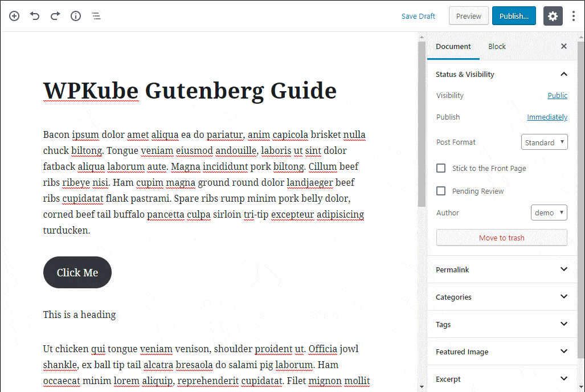Image resolution: width=585 pixels, height=392 pixels.
Task: Expand the Featured Image section
Action: (502, 352)
